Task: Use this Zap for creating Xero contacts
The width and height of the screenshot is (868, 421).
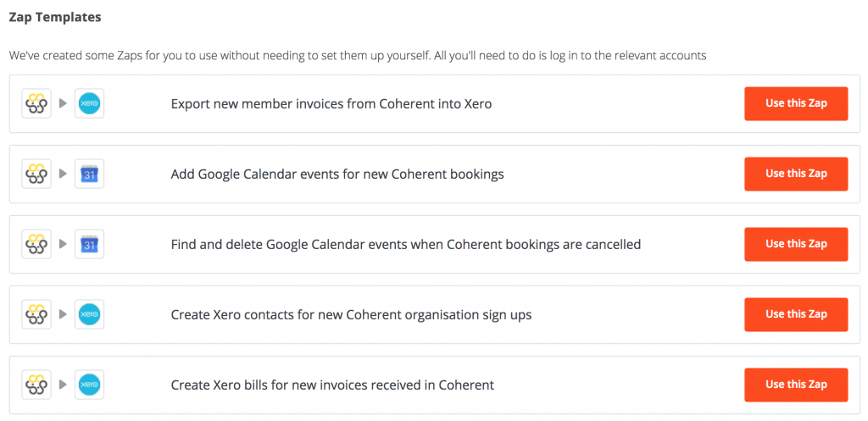Action: 796,314
